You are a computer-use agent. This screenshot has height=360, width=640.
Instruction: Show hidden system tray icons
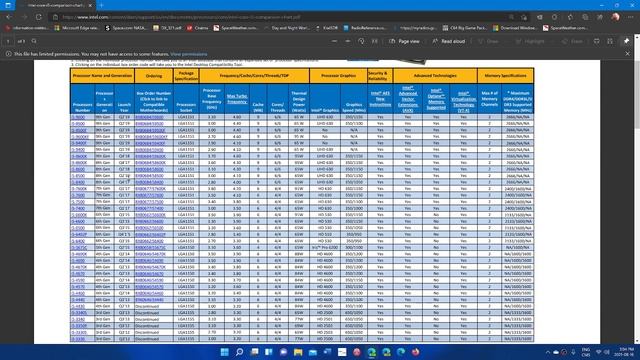pyautogui.click(x=547, y=352)
